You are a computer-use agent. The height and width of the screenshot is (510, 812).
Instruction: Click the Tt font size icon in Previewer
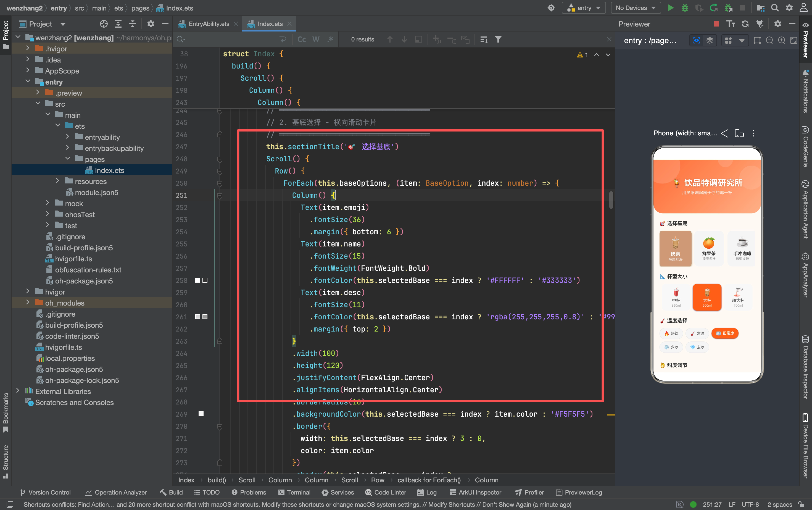click(x=731, y=24)
